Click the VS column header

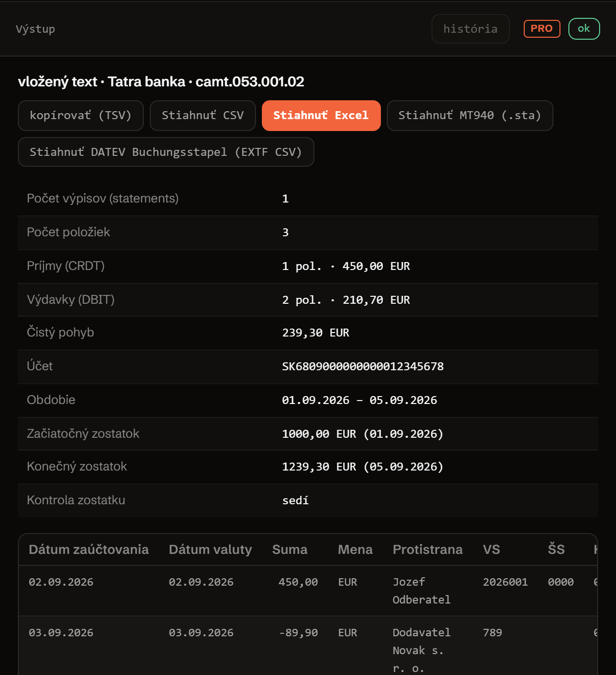[x=492, y=549]
